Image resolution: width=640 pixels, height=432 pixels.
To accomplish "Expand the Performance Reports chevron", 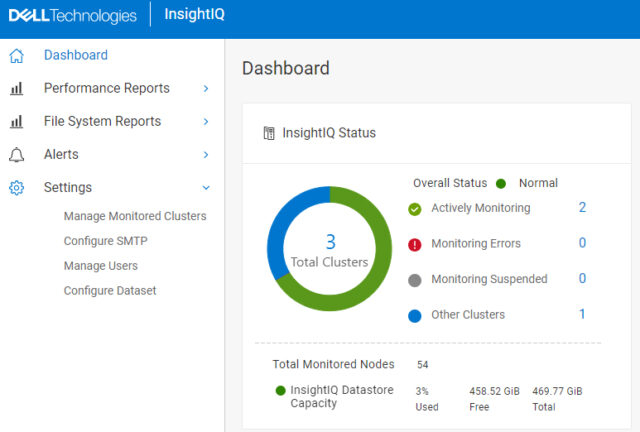I will pos(206,89).
